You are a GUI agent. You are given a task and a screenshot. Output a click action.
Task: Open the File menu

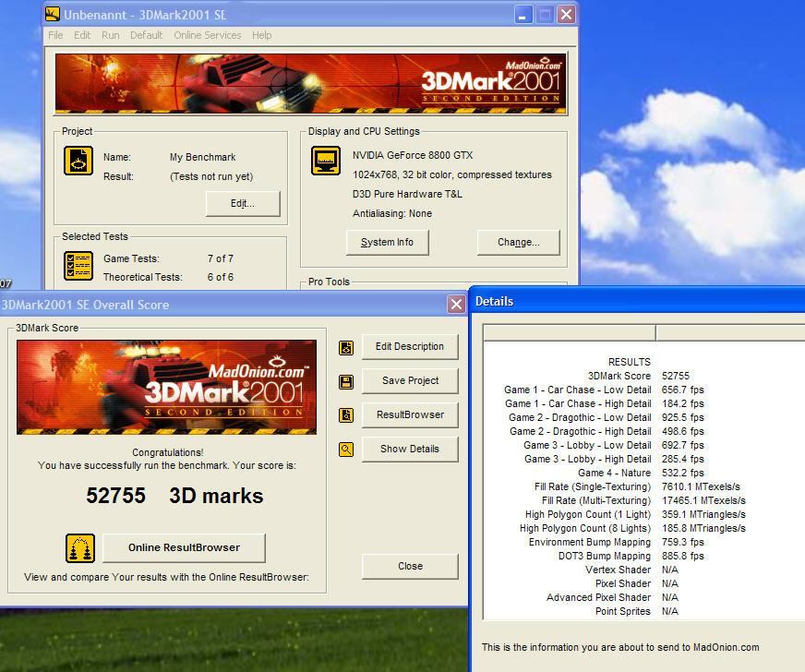(x=55, y=35)
